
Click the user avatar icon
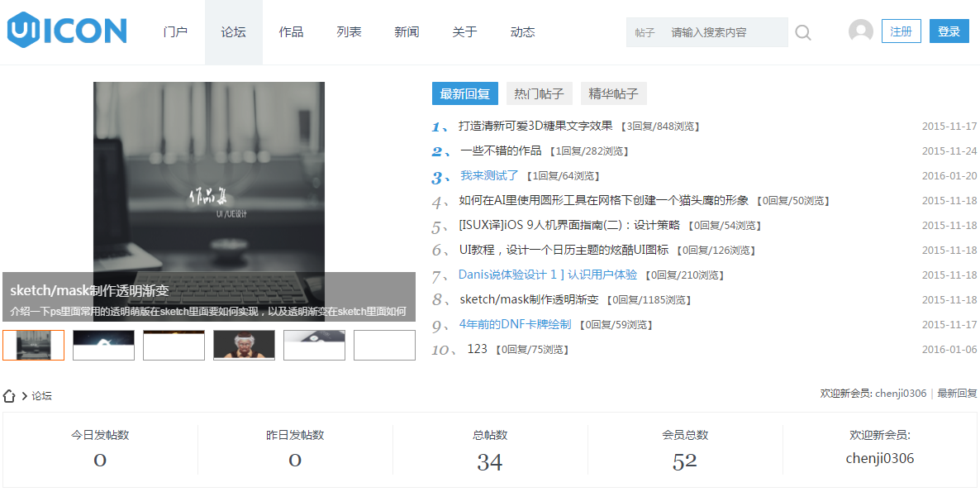pyautogui.click(x=860, y=31)
